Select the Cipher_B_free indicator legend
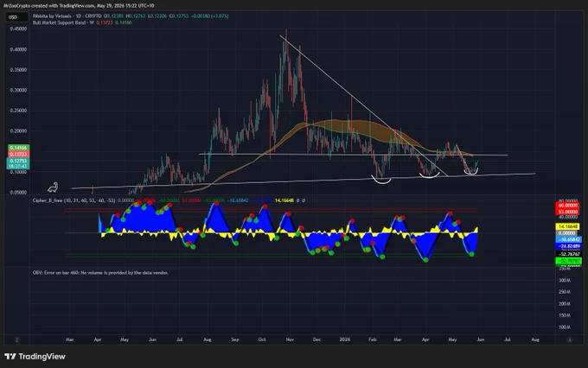Viewport: 588px width, 368px height. (x=73, y=200)
